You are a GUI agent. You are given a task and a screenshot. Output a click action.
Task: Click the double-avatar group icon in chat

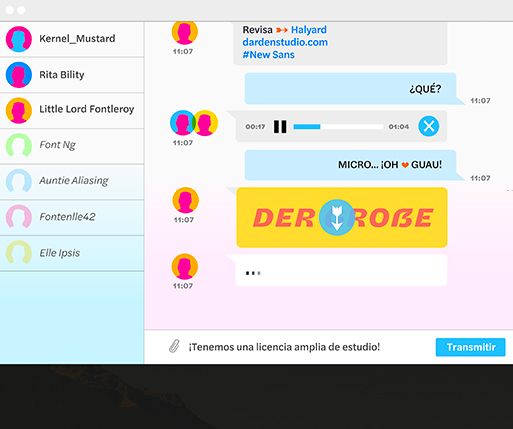(x=194, y=123)
